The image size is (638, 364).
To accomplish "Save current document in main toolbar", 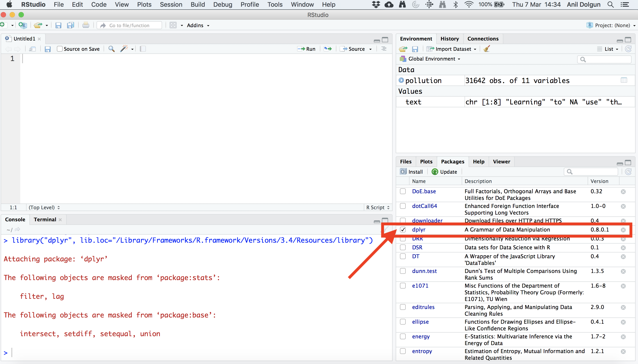I will pyautogui.click(x=58, y=25).
